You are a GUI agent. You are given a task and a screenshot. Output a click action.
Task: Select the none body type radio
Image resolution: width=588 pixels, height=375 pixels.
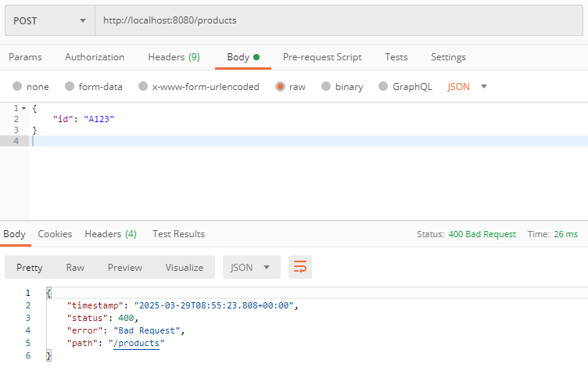click(17, 86)
